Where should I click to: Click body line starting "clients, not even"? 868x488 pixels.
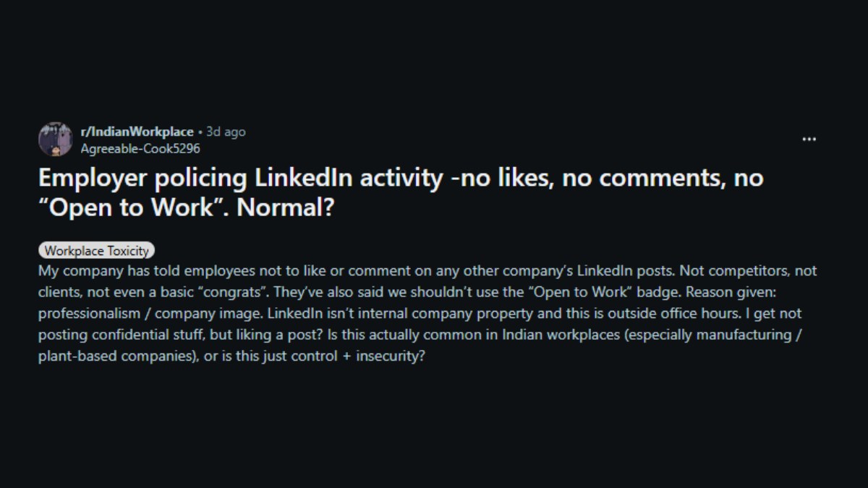pos(427,293)
